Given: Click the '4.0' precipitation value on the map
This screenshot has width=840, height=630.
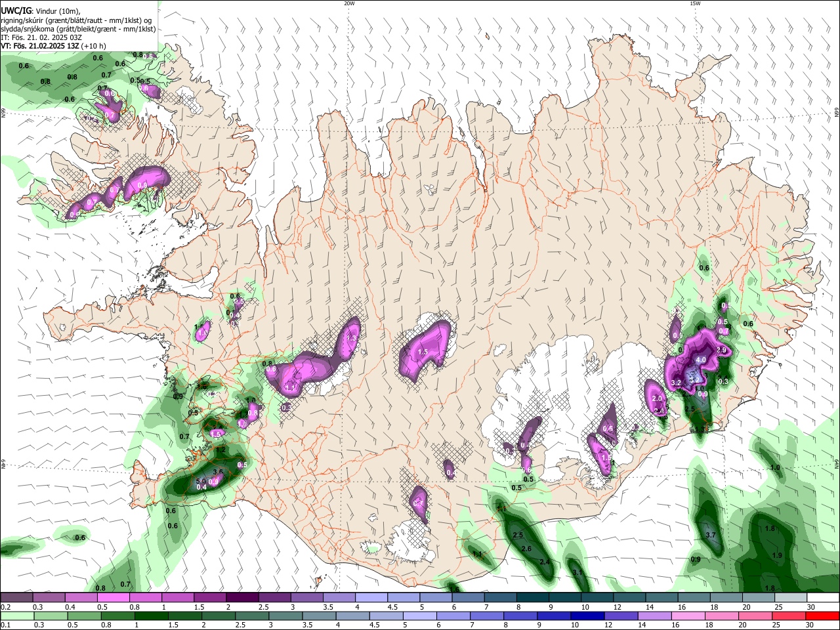Looking at the screenshot, I should coord(701,360).
